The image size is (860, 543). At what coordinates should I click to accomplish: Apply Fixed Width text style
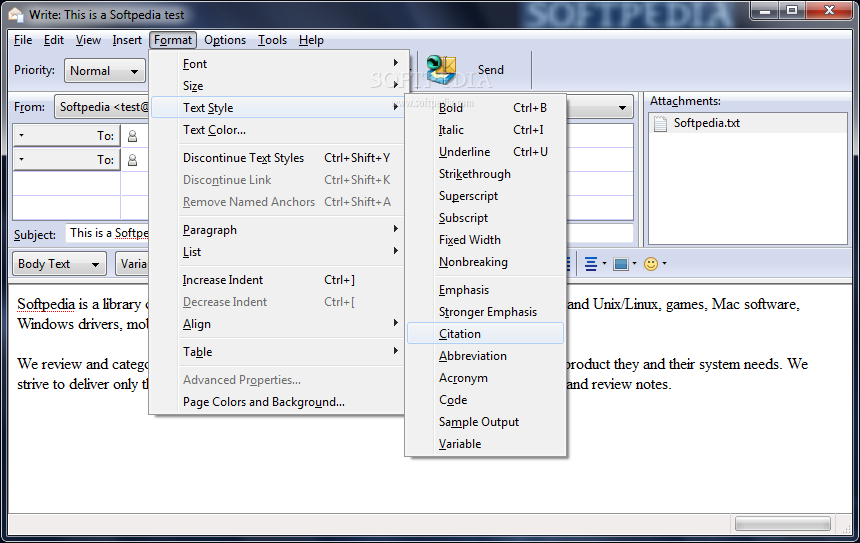coord(485,240)
